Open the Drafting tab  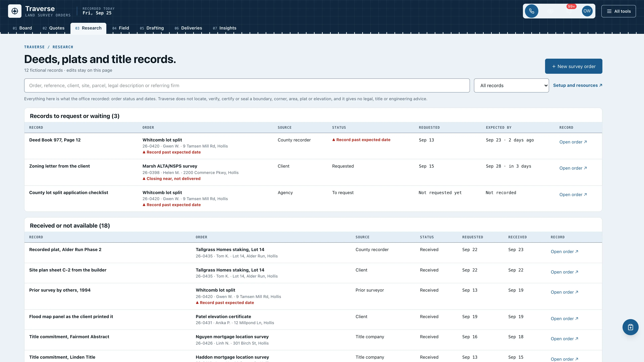pyautogui.click(x=152, y=28)
